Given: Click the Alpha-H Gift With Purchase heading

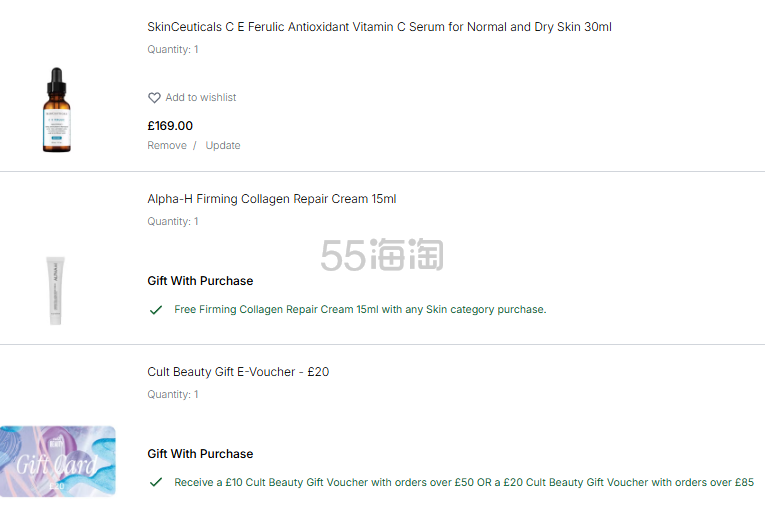Looking at the screenshot, I should coord(200,281).
